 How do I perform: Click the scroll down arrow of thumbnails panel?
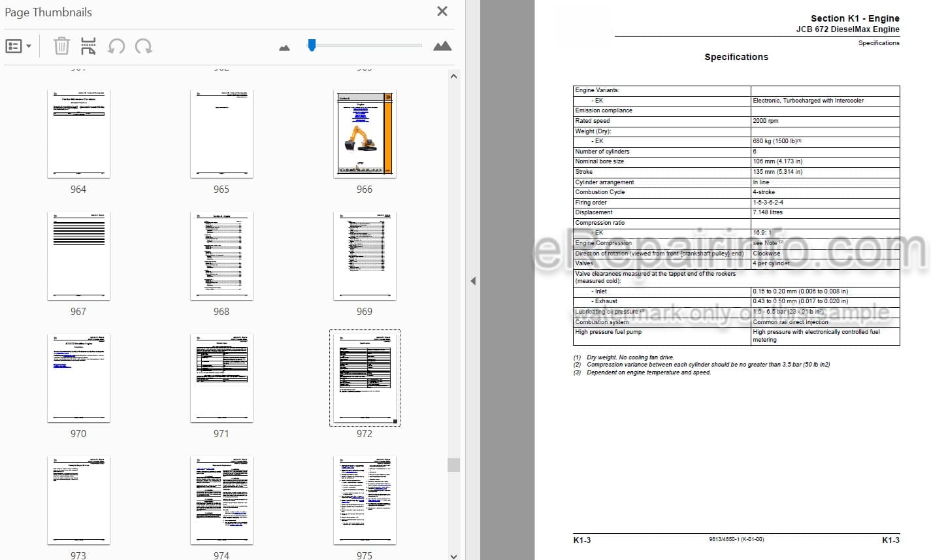pyautogui.click(x=453, y=555)
